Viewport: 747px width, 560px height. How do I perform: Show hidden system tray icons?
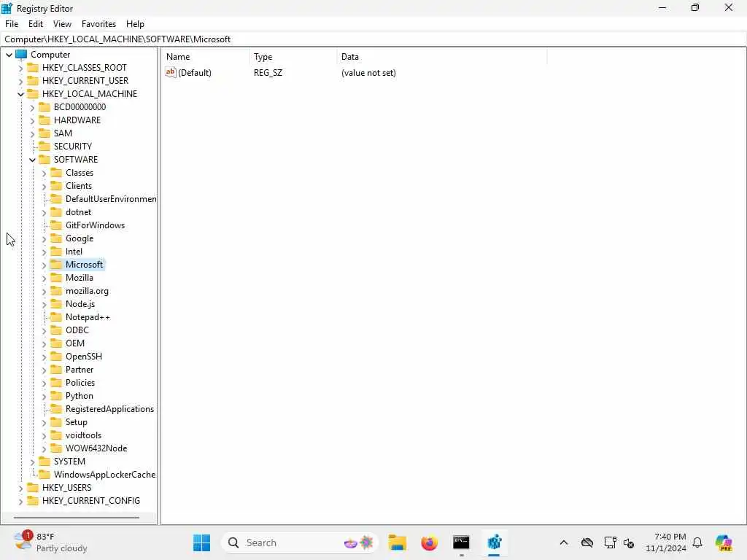(x=564, y=542)
